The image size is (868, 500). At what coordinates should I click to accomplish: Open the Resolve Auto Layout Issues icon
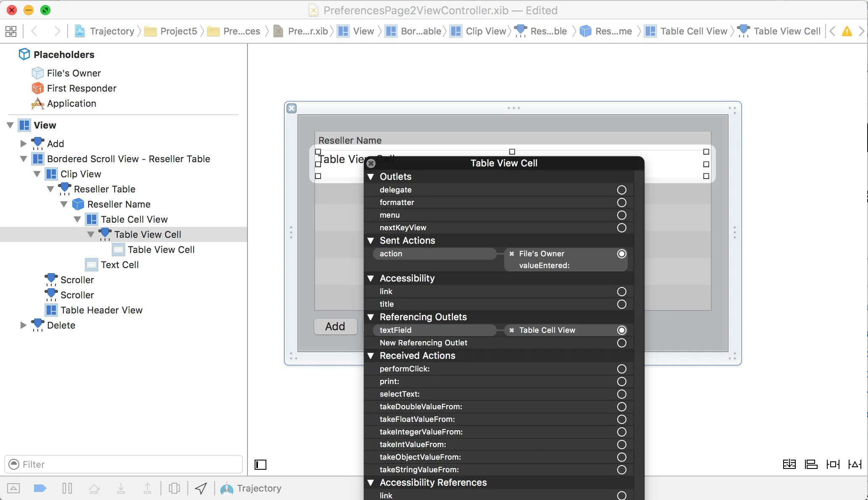pyautogui.click(x=855, y=464)
